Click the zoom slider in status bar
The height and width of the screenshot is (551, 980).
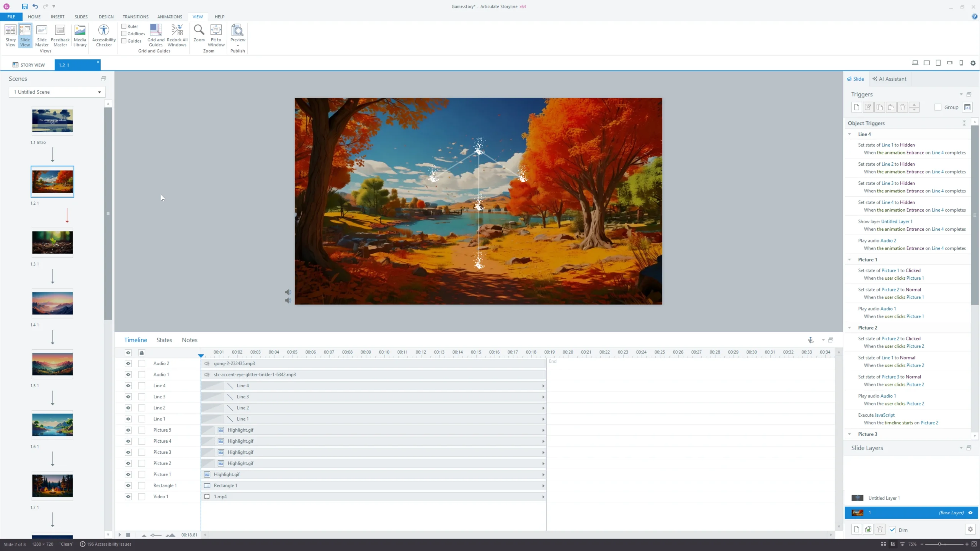click(939, 544)
